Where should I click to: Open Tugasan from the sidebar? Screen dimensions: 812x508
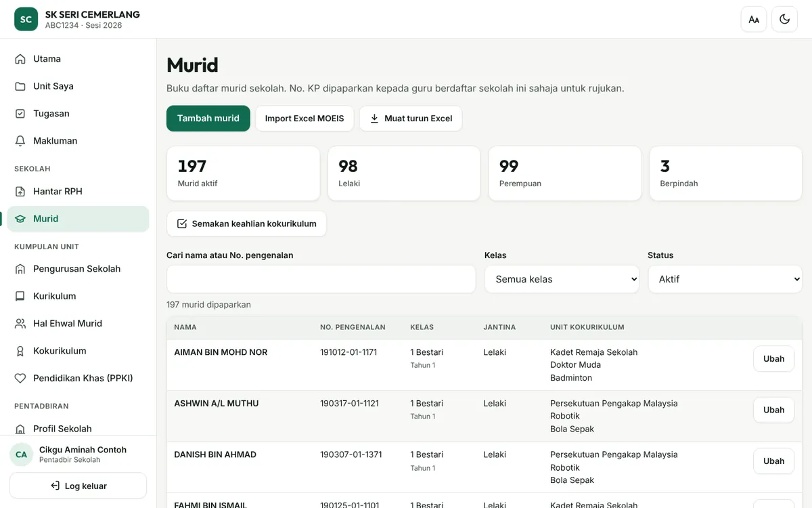tap(78, 114)
